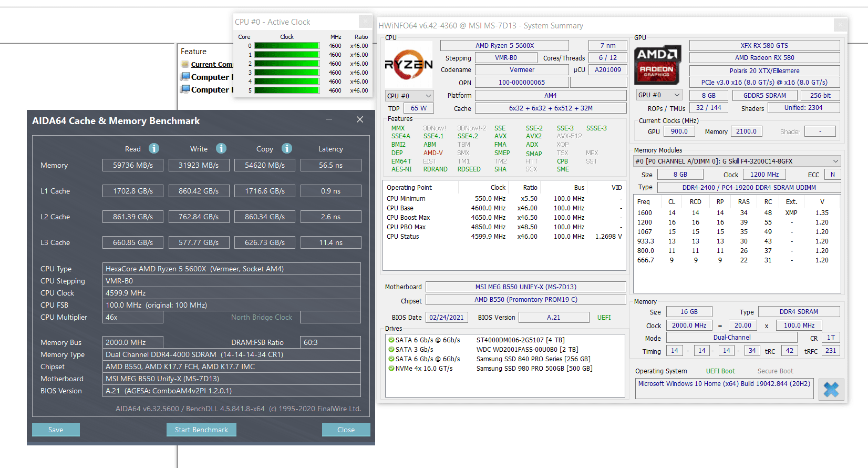Click the Save button in AIDA64
The image size is (868, 468).
[x=56, y=430]
